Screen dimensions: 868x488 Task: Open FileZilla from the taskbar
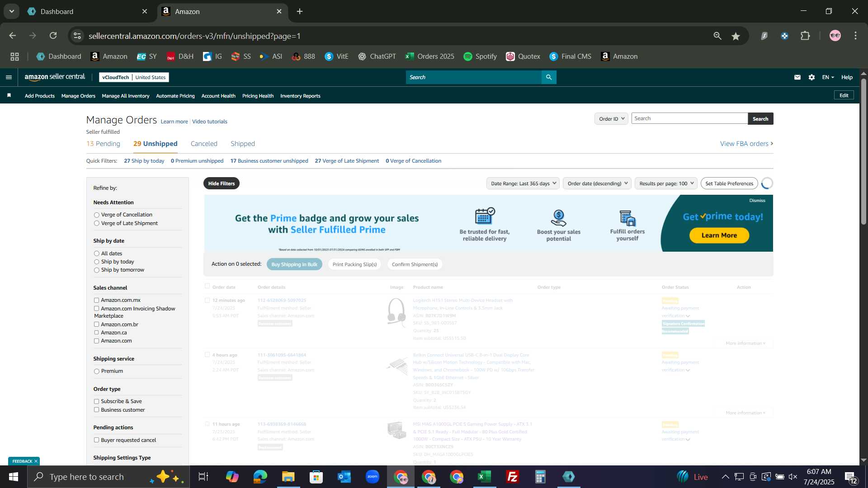click(513, 477)
